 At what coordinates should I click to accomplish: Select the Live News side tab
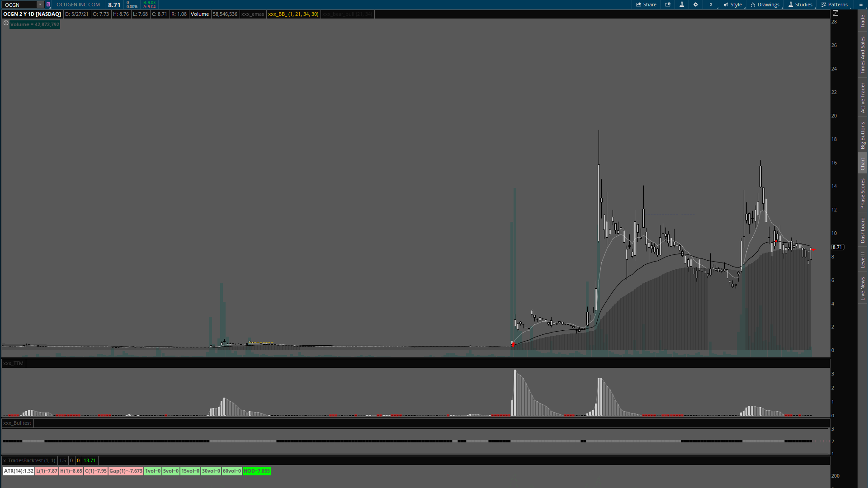(x=863, y=288)
